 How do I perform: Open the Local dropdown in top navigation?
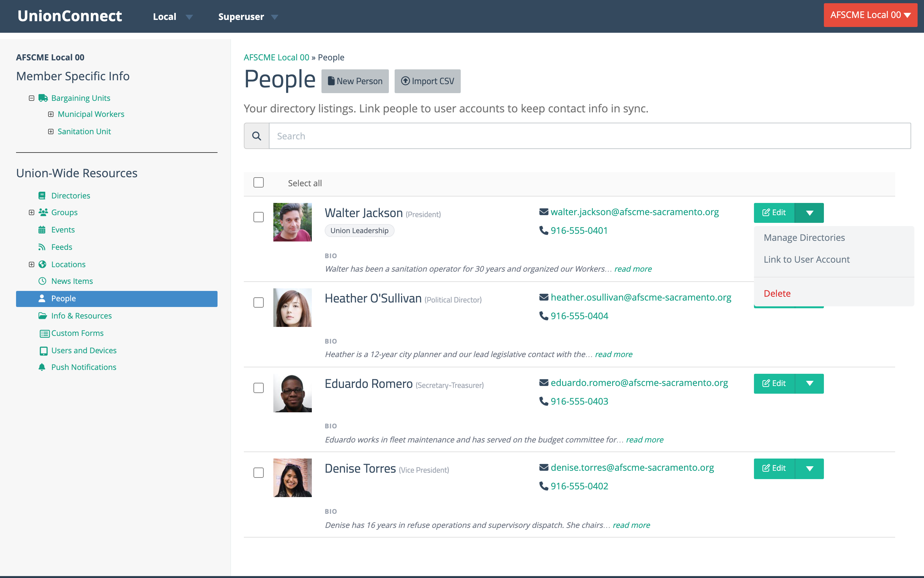click(173, 17)
